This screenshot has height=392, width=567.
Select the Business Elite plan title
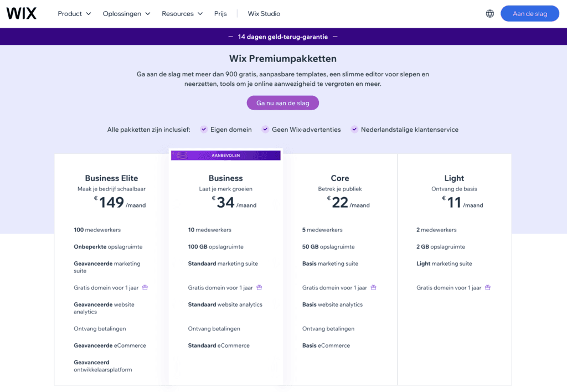pyautogui.click(x=111, y=178)
